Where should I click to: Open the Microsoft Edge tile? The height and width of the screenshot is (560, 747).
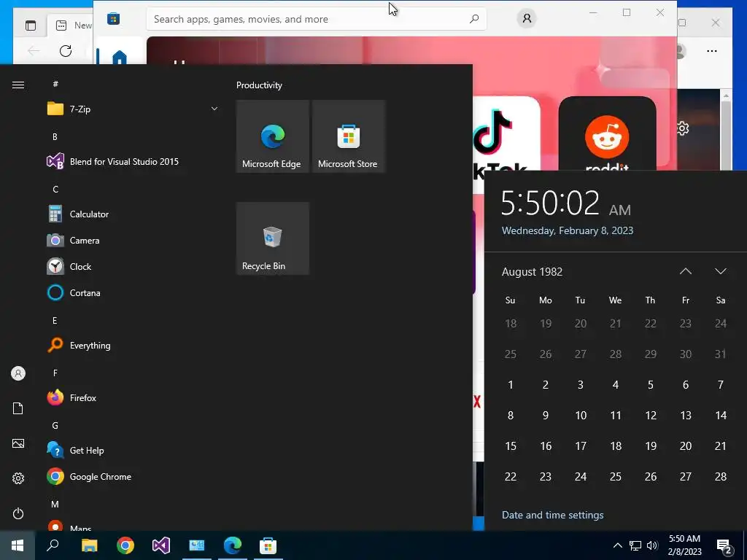pos(273,136)
